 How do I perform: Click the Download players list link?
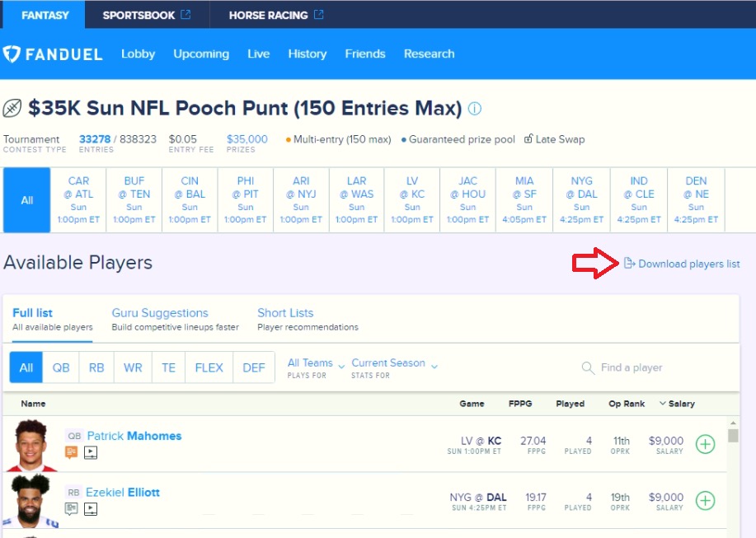coord(683,264)
